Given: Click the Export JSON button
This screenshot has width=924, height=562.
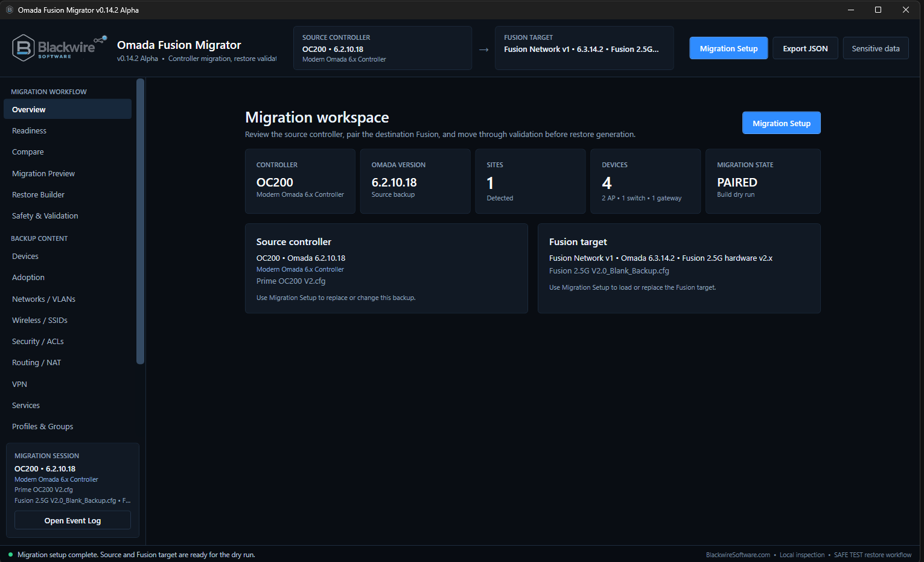Looking at the screenshot, I should 805,48.
